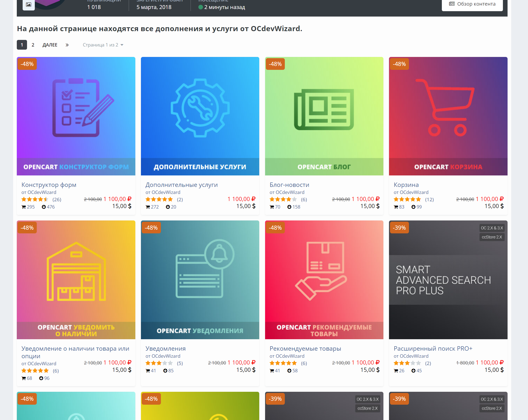Click the 15,00 $ price of Блог-новости
The image size is (528, 420).
pyautogui.click(x=370, y=206)
